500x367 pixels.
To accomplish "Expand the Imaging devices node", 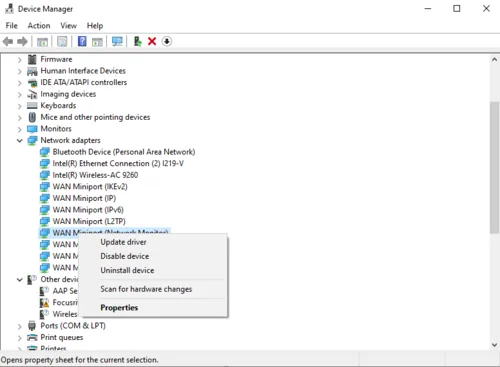I will pyautogui.click(x=20, y=95).
